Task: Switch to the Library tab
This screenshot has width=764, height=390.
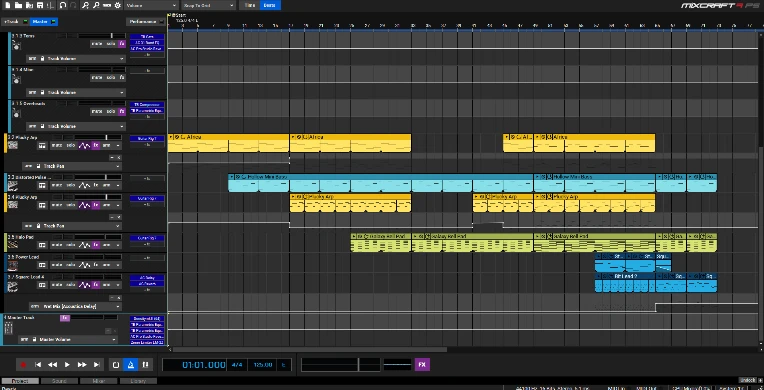Action: pos(138,381)
